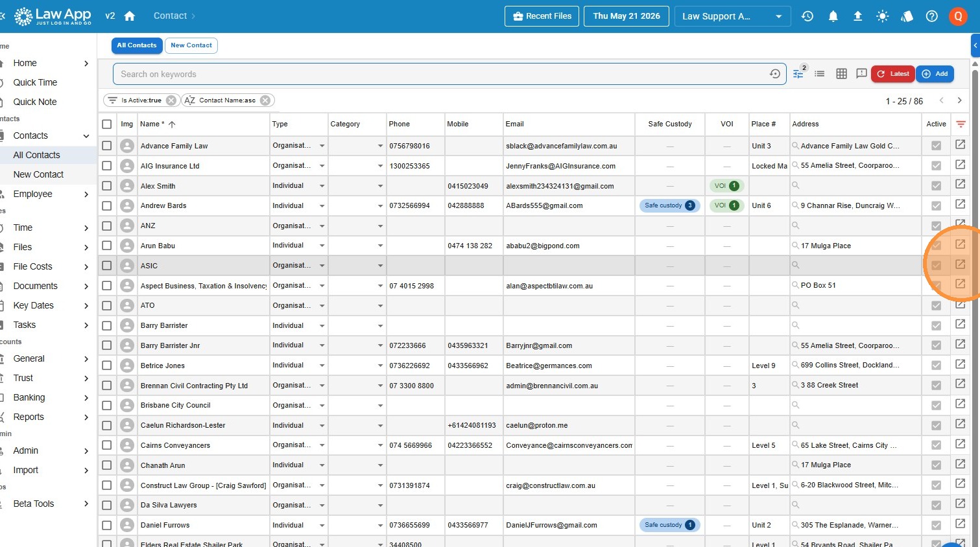Open the notifications bell
The image size is (980, 547).
(833, 16)
